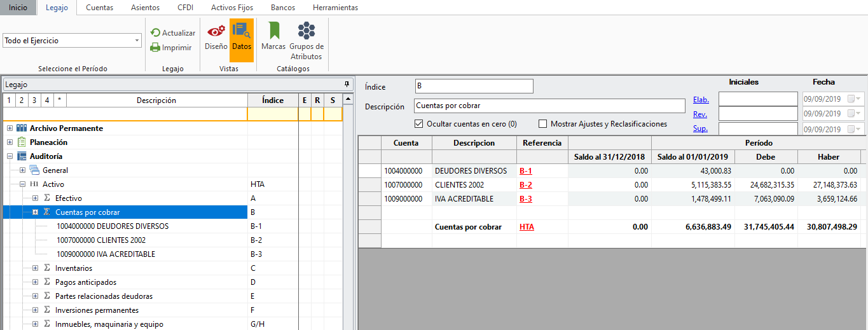Pin the Legajo panel

[347, 84]
